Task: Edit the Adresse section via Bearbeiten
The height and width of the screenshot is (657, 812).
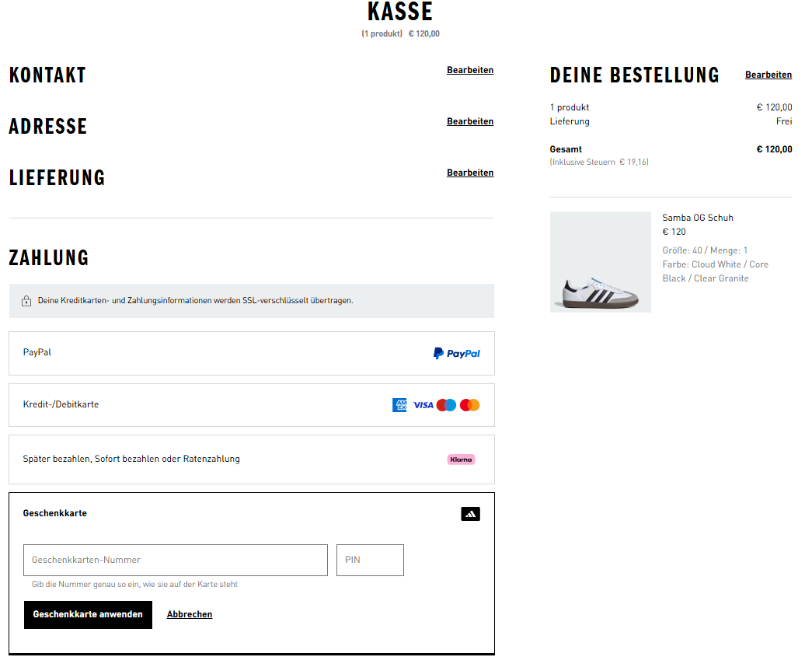Action: (x=469, y=122)
